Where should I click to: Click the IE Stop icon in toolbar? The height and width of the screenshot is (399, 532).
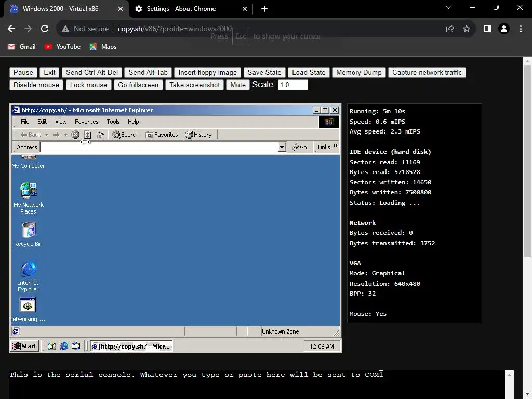(x=75, y=135)
